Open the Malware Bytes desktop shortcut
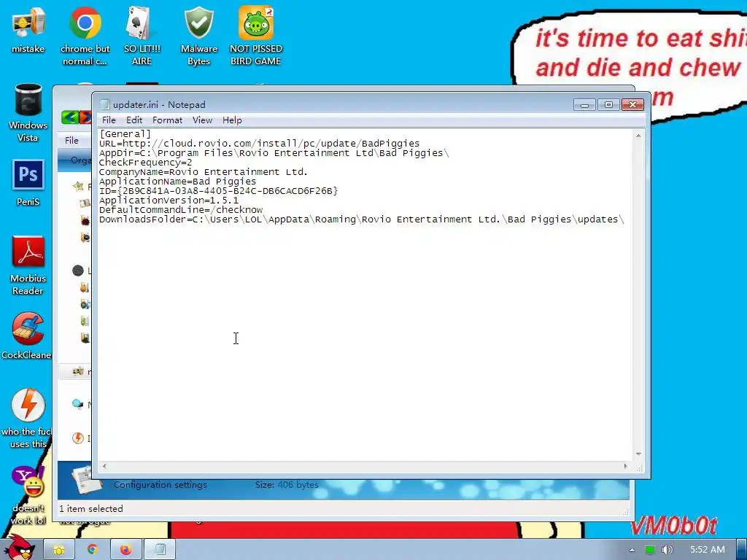This screenshot has width=747, height=560. (x=198, y=36)
